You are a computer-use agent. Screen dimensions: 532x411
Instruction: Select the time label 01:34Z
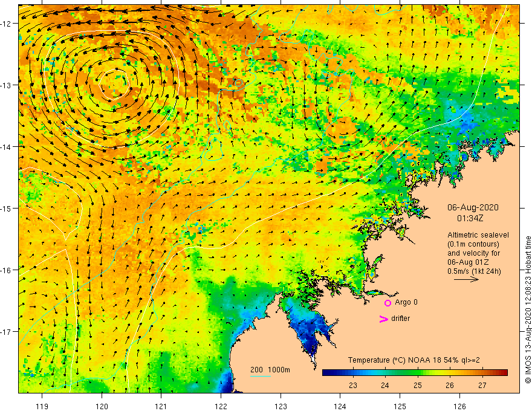(470, 218)
